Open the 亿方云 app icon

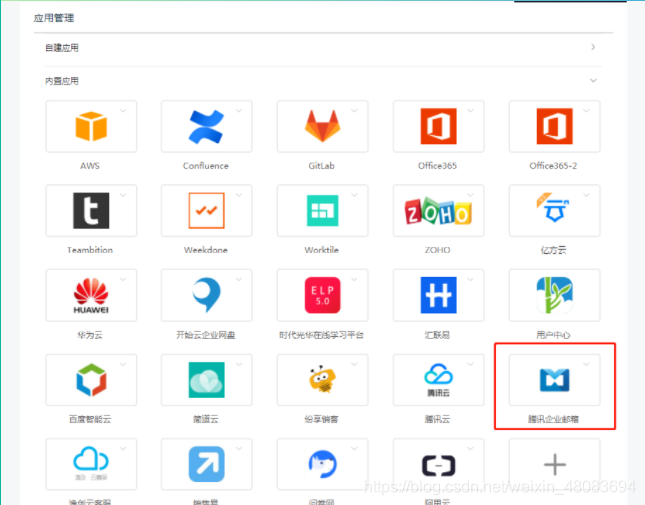[554, 208]
